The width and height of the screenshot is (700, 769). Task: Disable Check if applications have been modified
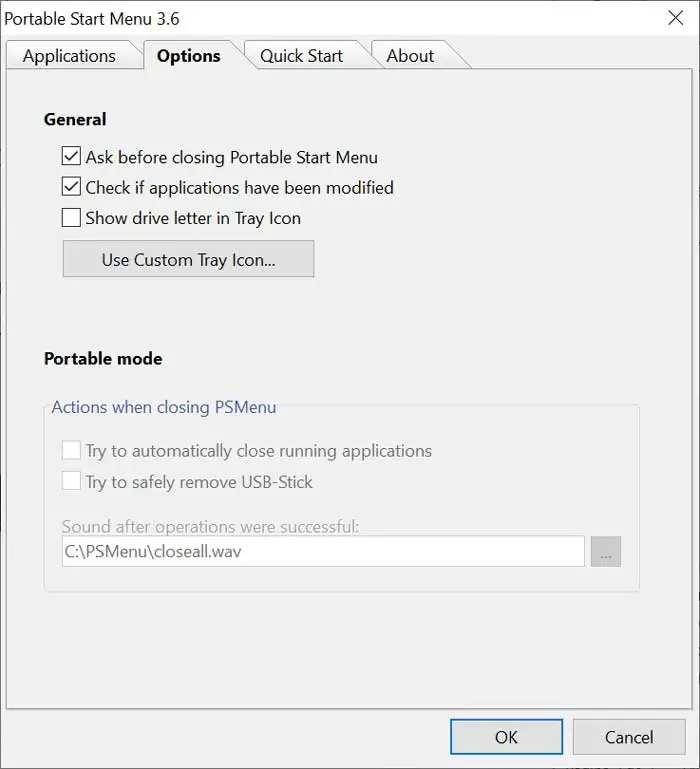71,187
